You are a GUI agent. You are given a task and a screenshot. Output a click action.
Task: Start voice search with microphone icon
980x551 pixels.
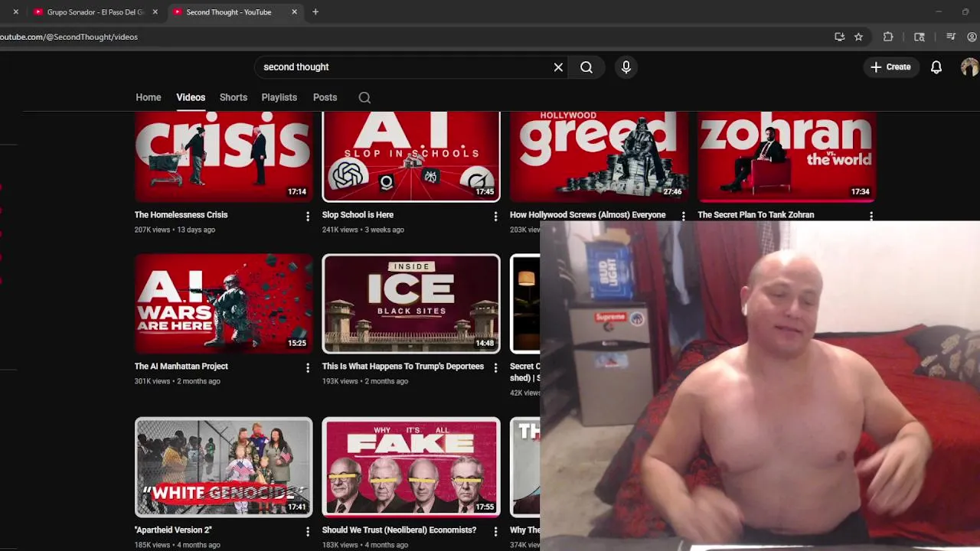[626, 67]
